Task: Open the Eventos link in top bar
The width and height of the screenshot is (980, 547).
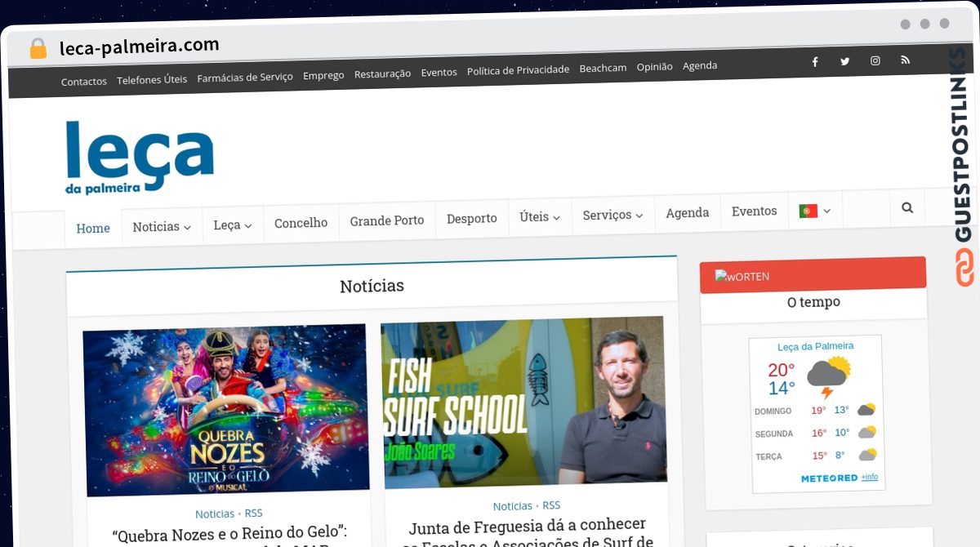Action: [439, 73]
